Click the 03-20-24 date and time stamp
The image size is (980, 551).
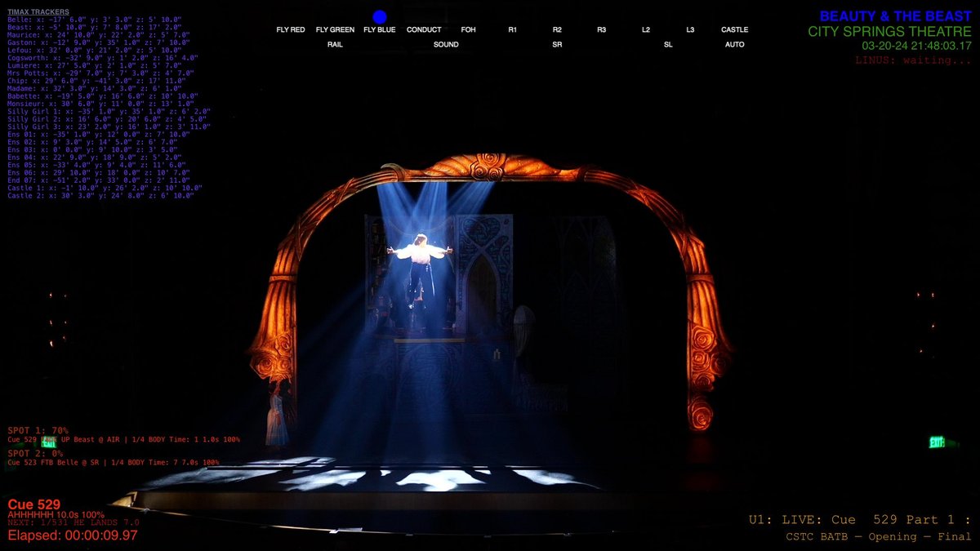coord(916,47)
